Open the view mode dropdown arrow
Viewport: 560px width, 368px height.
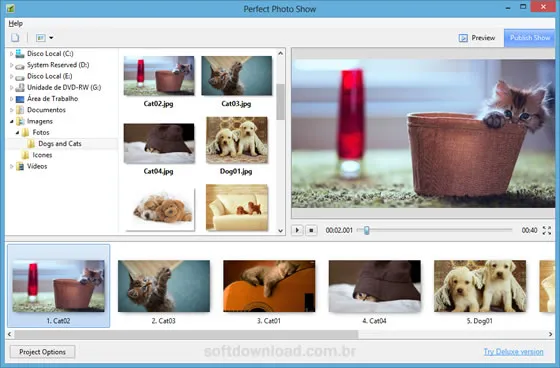[51, 38]
